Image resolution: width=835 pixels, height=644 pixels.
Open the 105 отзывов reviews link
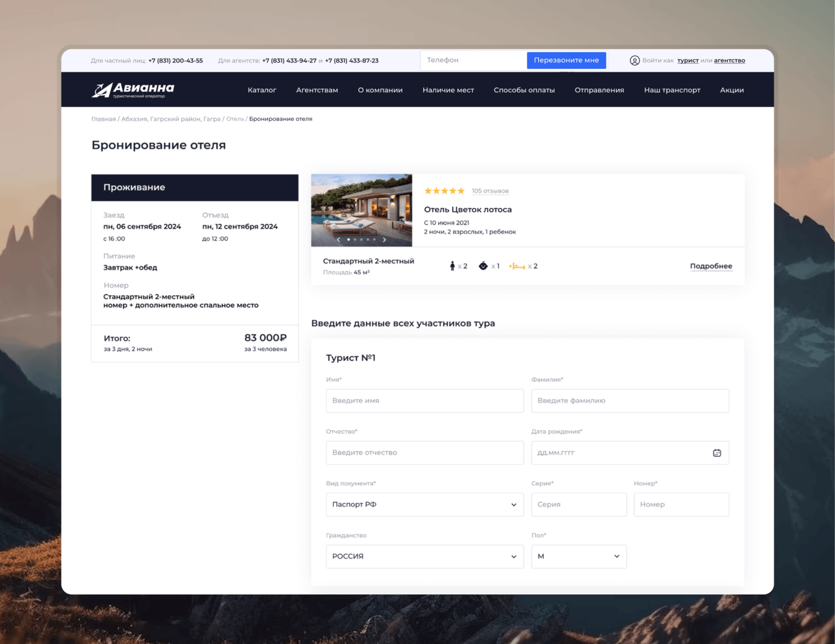coord(490,191)
